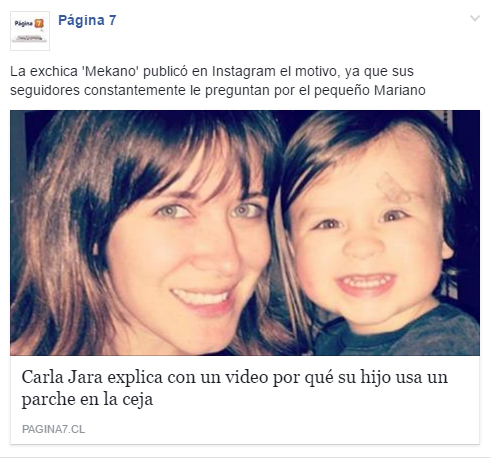
Task: Open the Página 7 profile picture
Action: 30,31
